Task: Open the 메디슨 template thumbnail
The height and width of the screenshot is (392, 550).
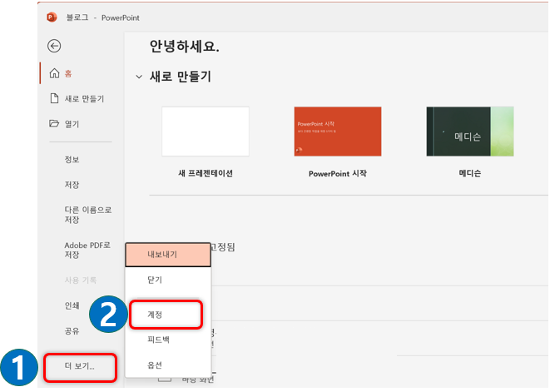Action: pyautogui.click(x=470, y=131)
